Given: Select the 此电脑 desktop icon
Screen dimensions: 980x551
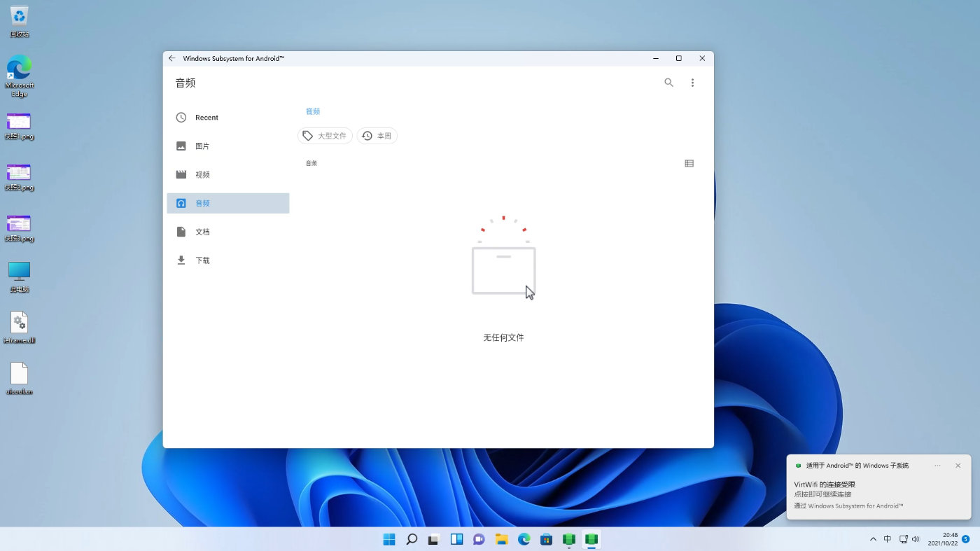Looking at the screenshot, I should coord(20,277).
